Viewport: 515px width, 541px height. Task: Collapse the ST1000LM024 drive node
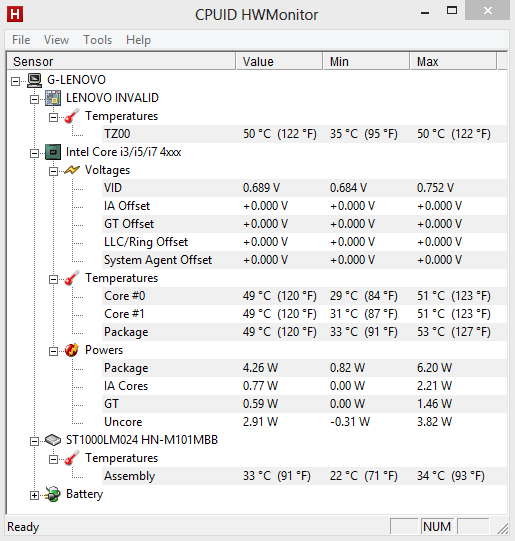pyautogui.click(x=34, y=442)
